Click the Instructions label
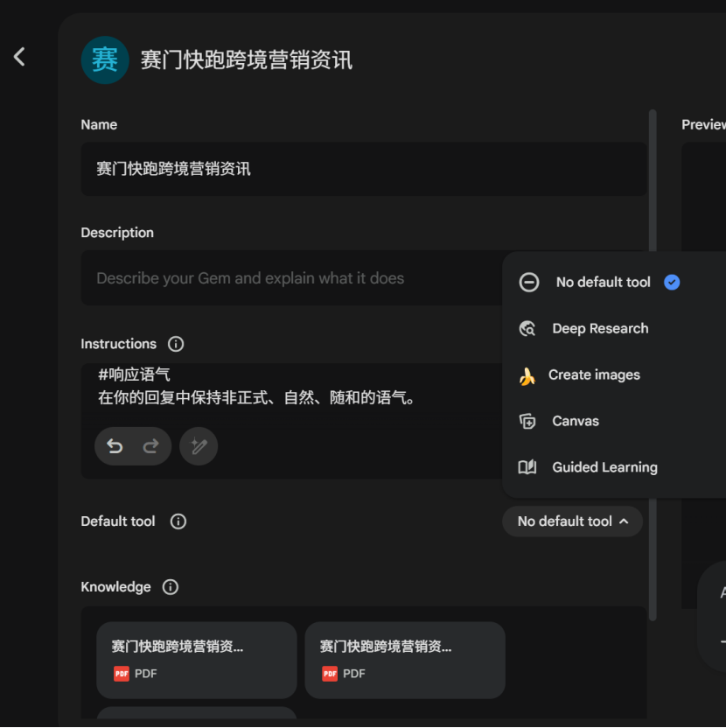This screenshot has width=726, height=728. coord(118,344)
